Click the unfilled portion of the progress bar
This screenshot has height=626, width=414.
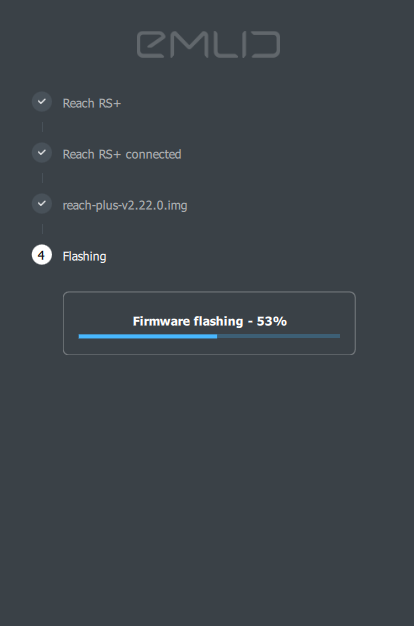(x=279, y=337)
